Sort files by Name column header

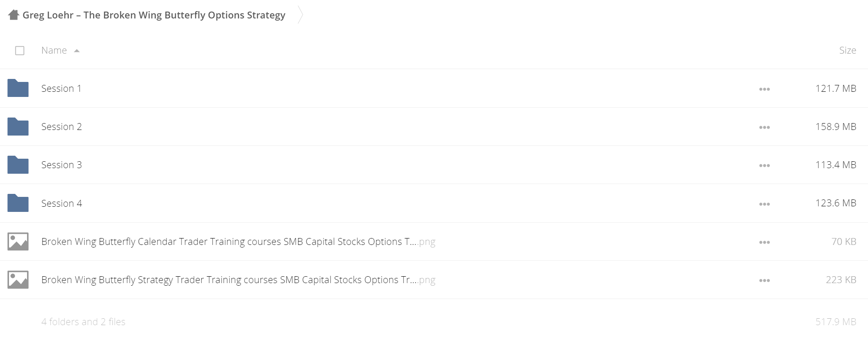click(54, 50)
